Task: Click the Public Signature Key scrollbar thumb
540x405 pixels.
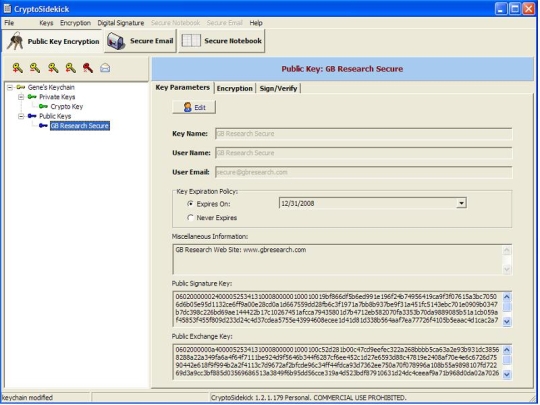Action: [x=507, y=306]
